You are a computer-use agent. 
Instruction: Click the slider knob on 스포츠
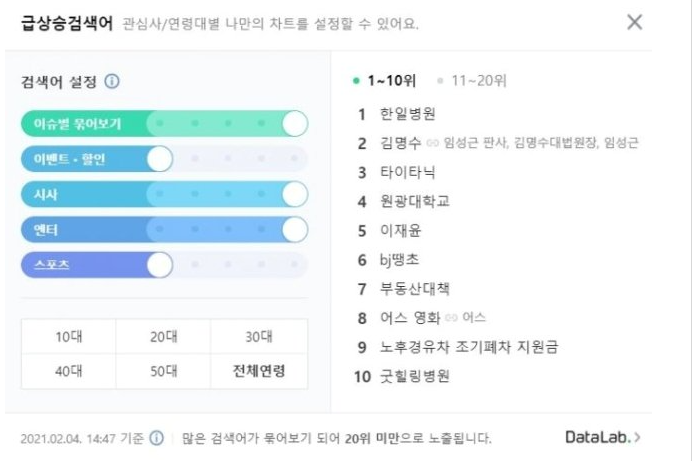[x=160, y=265]
